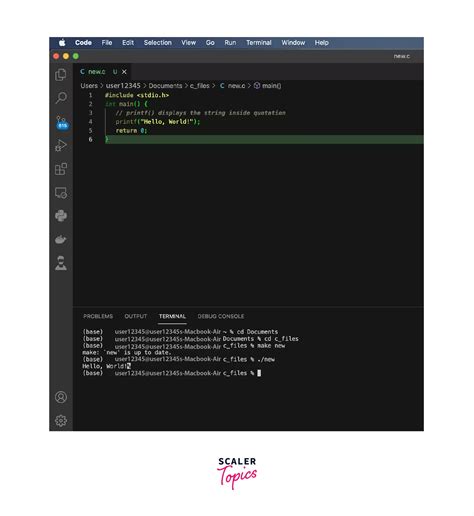Open the Apple menu
Viewport: 474px width, 516px height.
point(62,43)
